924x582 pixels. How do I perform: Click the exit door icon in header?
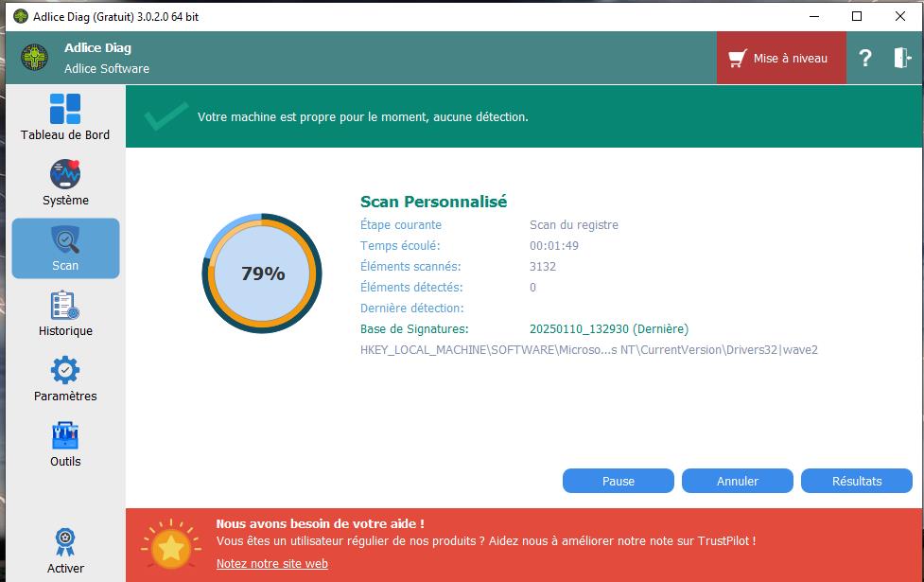[x=901, y=58]
